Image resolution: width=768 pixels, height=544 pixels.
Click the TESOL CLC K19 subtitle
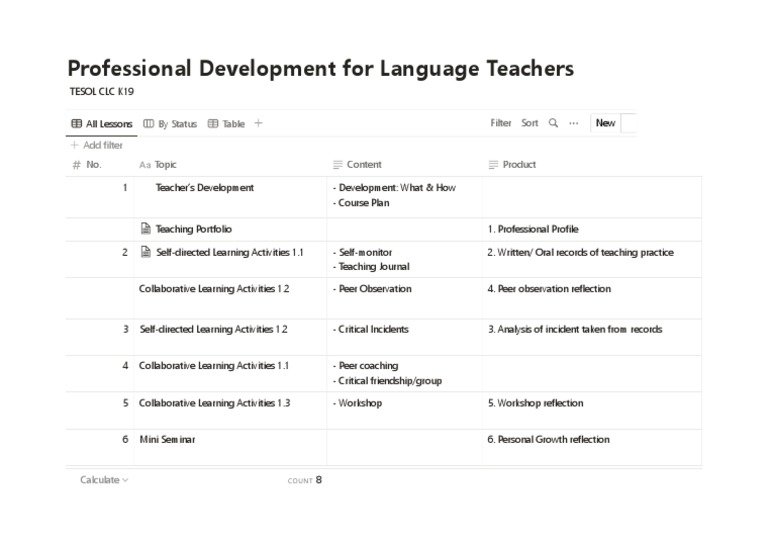[x=101, y=92]
